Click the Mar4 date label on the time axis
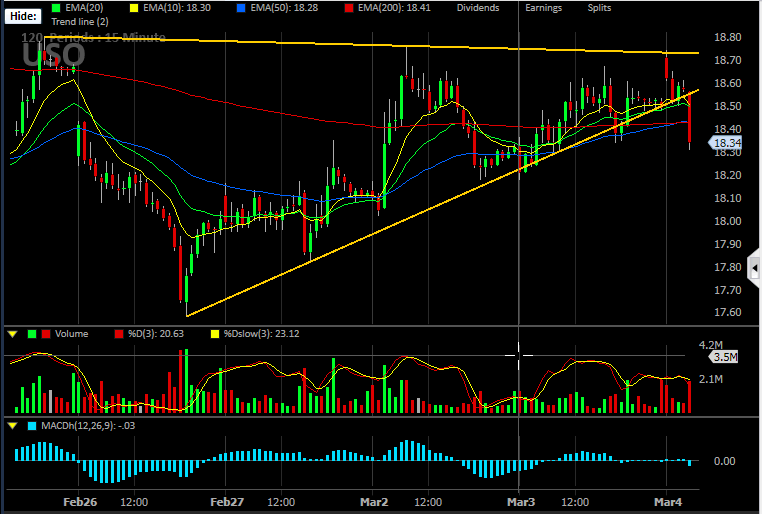The height and width of the screenshot is (514, 762). click(x=668, y=502)
